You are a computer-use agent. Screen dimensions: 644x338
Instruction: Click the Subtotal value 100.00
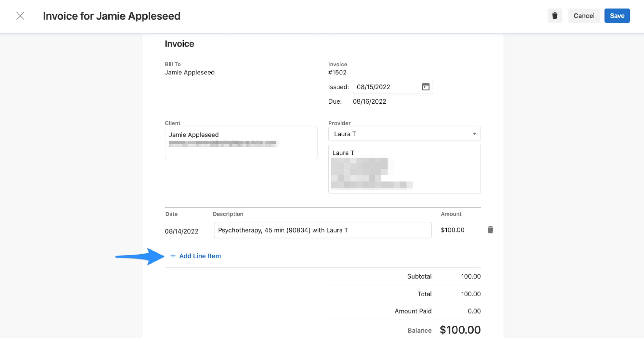[x=471, y=276]
